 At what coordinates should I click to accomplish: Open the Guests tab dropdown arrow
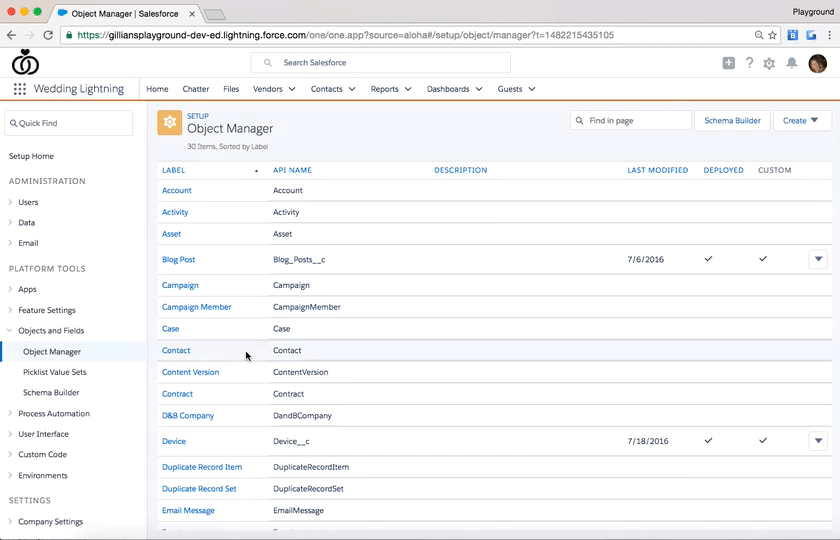[531, 89]
